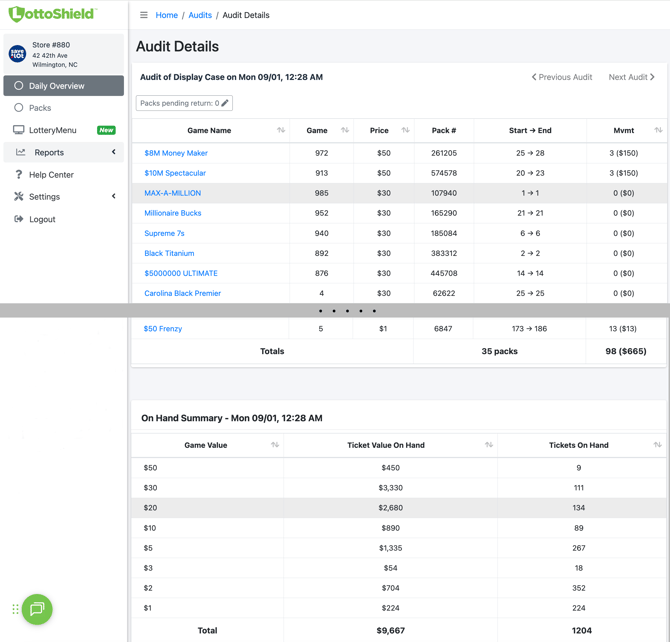The width and height of the screenshot is (670, 642).
Task: Click the Store #880 avatar icon
Action: tap(17, 54)
